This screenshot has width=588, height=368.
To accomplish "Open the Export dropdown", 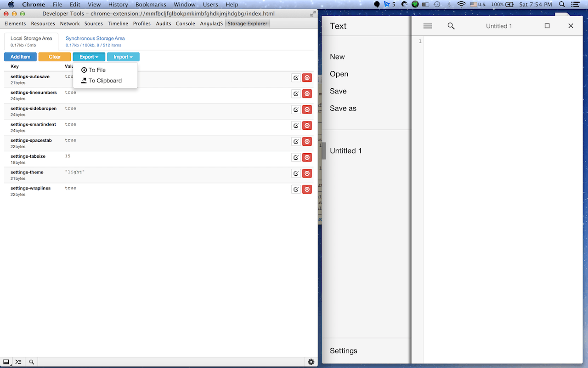I will pos(89,57).
